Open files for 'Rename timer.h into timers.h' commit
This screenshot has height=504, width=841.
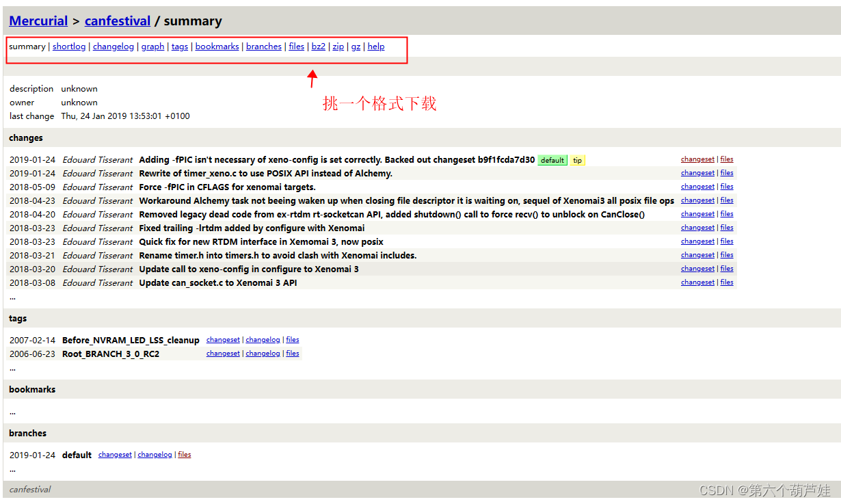tap(727, 255)
